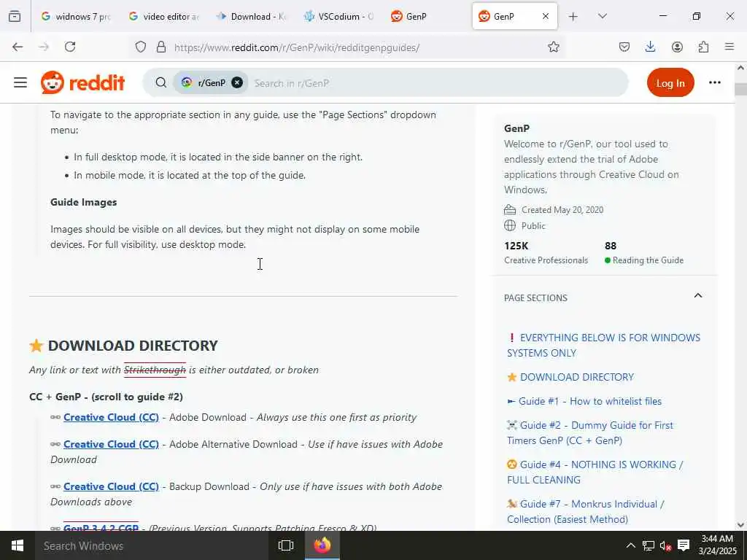Viewport: 747px width, 560px height.
Task: List all tabs dropdown arrow
Action: pos(602,16)
